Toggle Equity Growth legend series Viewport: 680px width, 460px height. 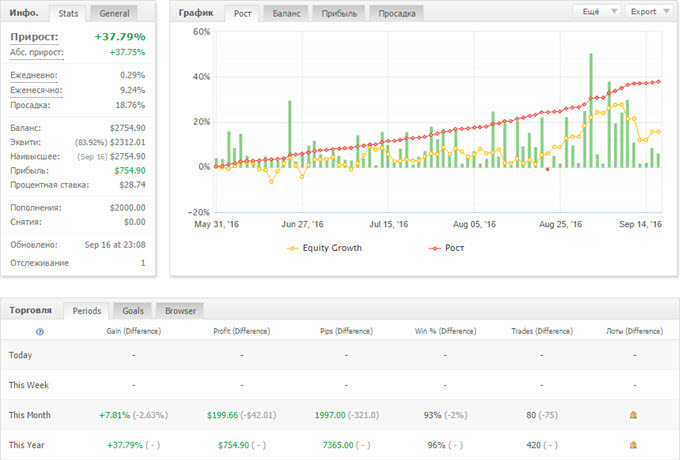(x=324, y=248)
